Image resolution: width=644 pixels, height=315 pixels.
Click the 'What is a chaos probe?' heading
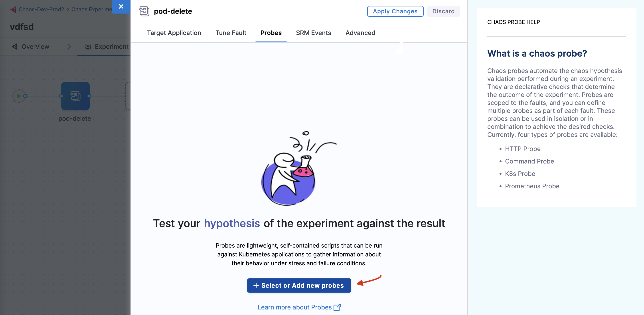[537, 53]
